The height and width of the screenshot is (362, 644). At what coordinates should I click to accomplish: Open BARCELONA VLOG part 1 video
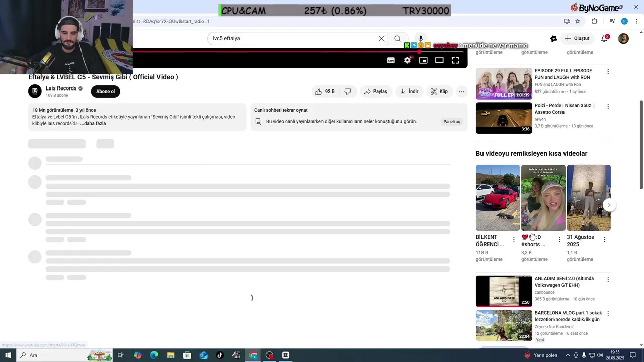click(x=504, y=326)
